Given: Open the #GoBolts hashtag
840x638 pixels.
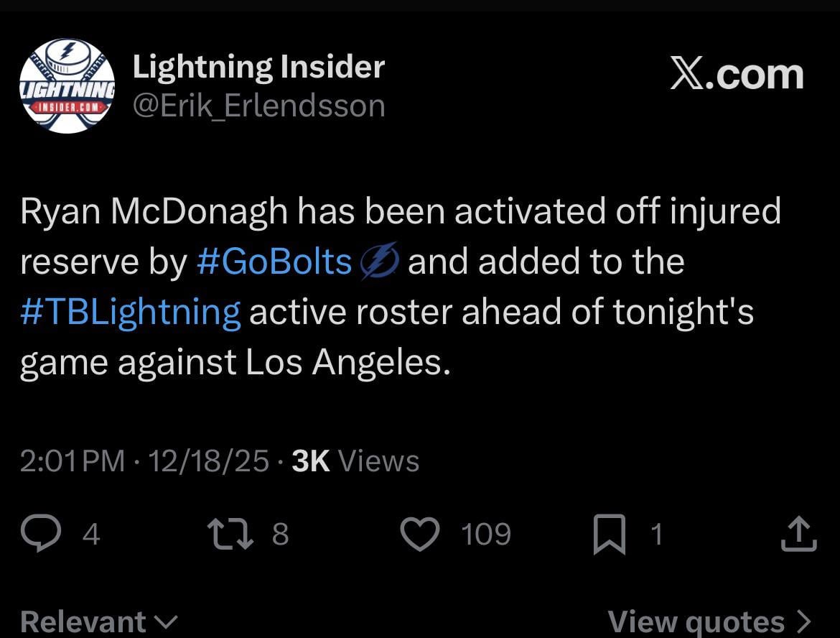Looking at the screenshot, I should coord(276,261).
